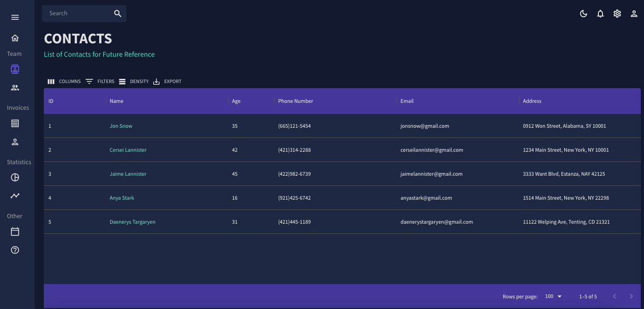Viewport: 644px width, 309px height.
Task: Open the FILTERS panel button
Action: tap(100, 82)
